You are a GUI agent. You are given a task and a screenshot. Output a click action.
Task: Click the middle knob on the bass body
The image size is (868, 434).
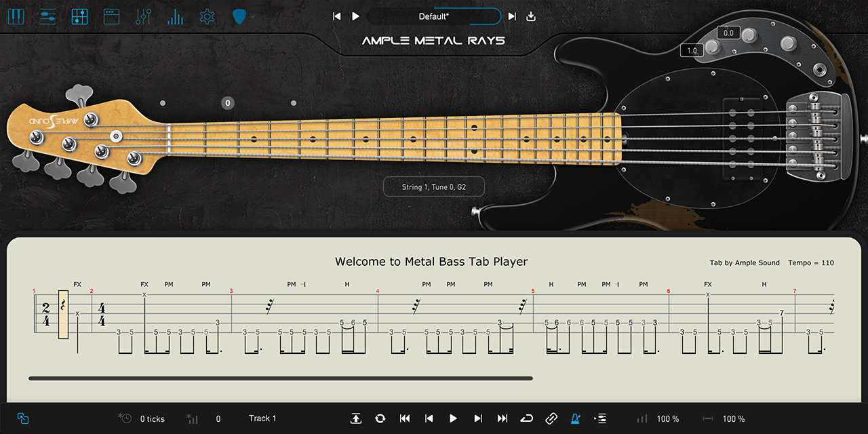click(x=749, y=35)
